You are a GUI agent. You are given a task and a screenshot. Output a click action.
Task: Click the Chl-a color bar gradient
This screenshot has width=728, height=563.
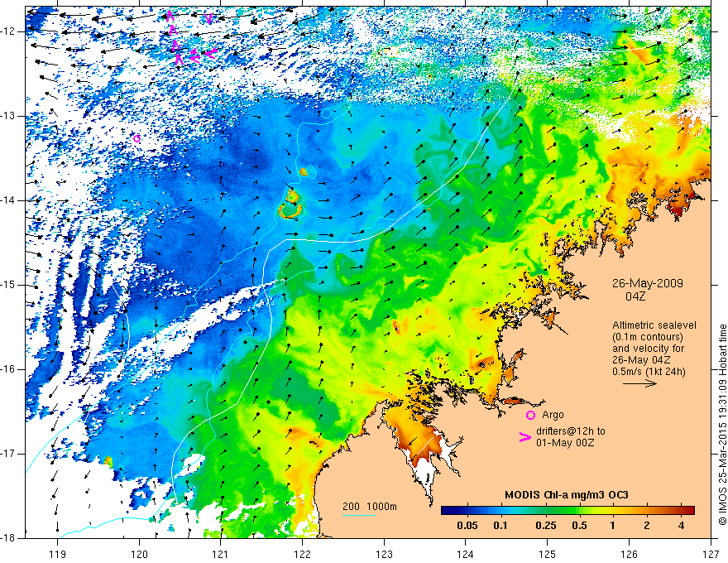click(x=568, y=511)
